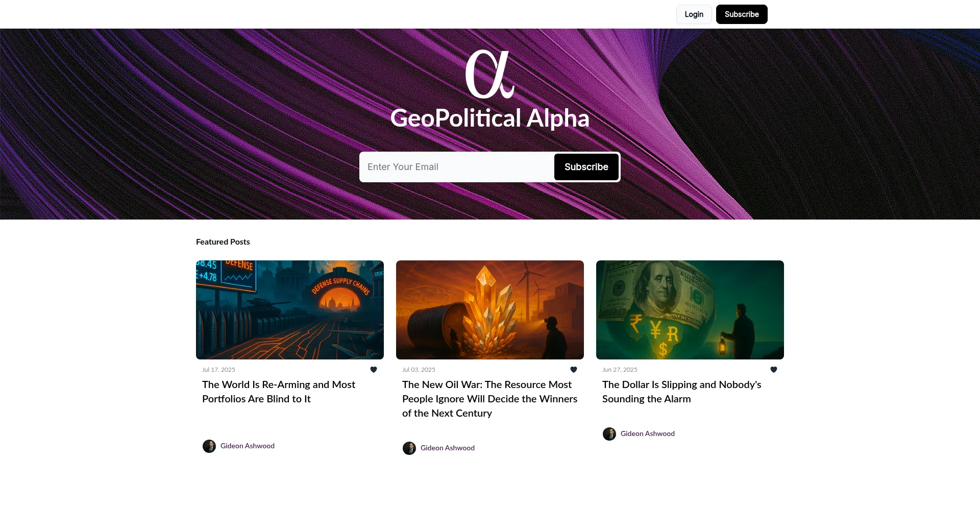Open the orange crystal post thumbnail

pos(490,310)
